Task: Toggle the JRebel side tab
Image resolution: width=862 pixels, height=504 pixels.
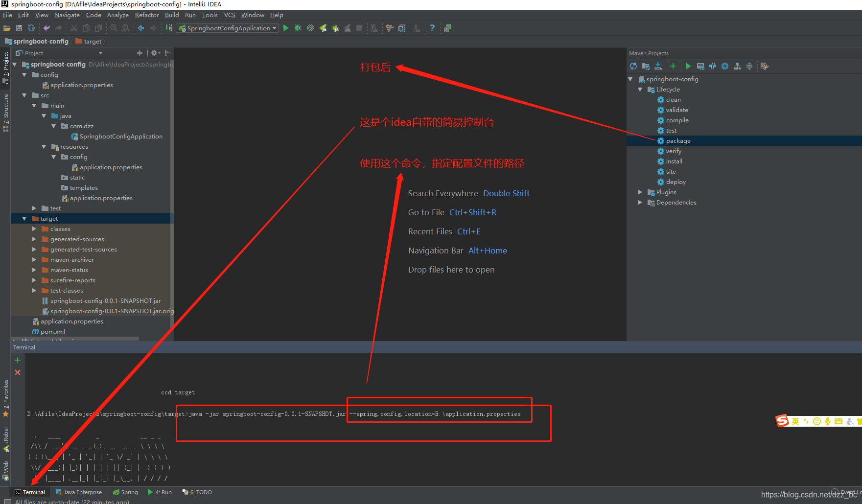Action: click(x=5, y=439)
